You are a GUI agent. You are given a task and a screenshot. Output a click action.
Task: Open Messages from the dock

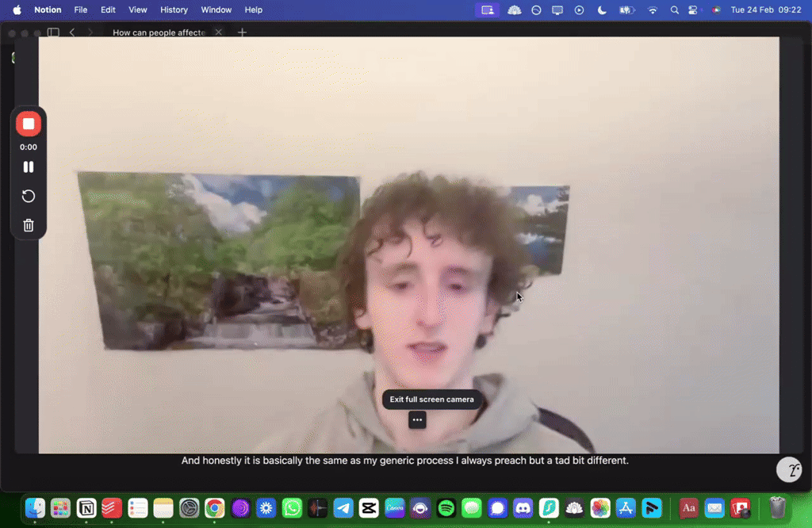coord(471,508)
